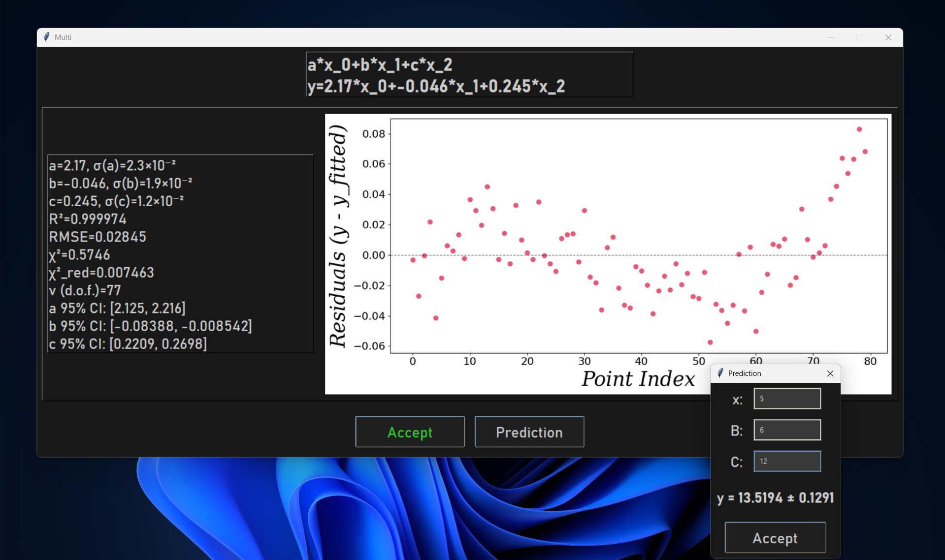Click the c 95% CI line

(x=128, y=343)
